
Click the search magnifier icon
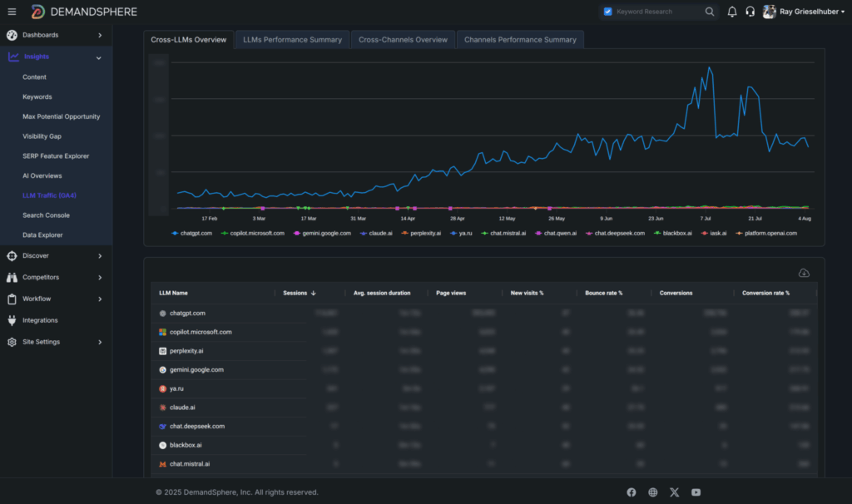710,12
